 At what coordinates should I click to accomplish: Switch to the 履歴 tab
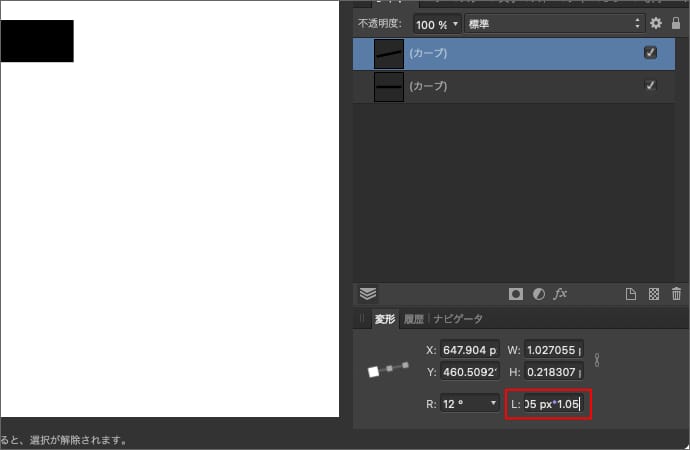[x=414, y=319]
